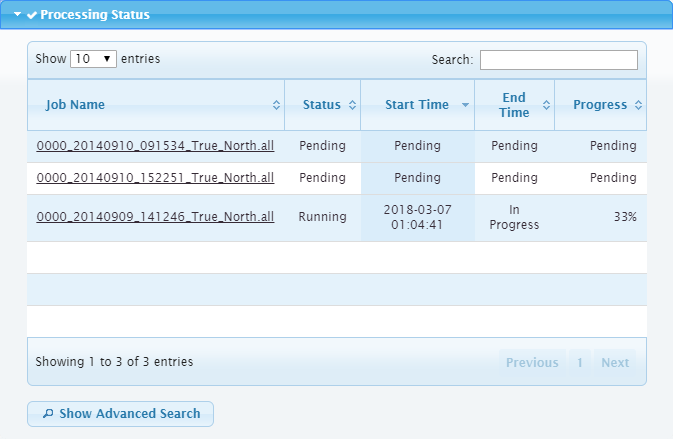Image resolution: width=673 pixels, height=439 pixels.
Task: Open the Show entries count dropdown
Action: (x=94, y=59)
